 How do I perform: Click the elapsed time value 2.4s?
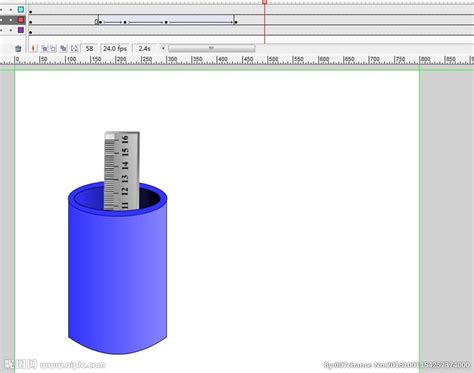144,49
